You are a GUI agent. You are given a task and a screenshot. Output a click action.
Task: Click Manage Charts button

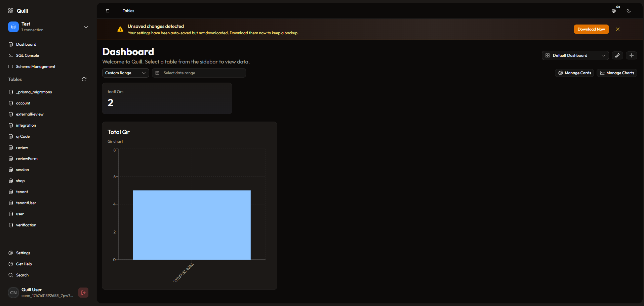tap(617, 73)
